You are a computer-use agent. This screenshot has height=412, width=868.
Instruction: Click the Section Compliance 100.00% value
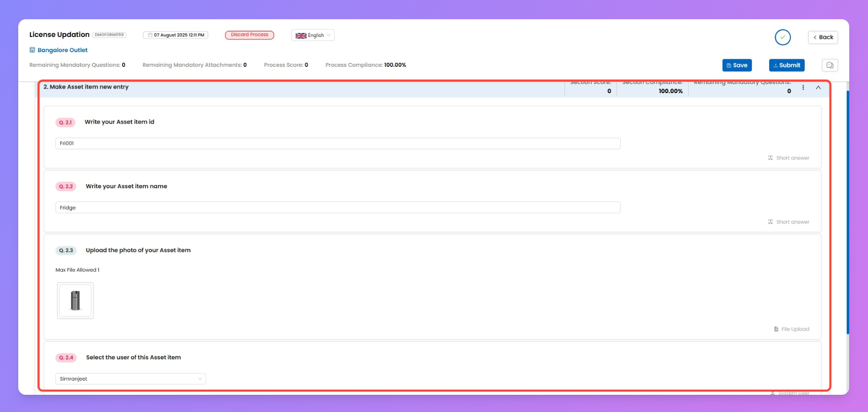(670, 91)
